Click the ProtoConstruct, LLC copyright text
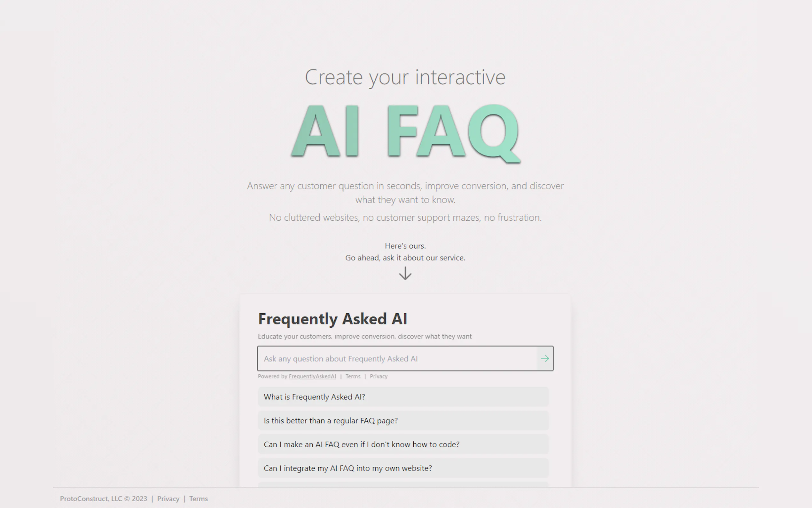 [x=103, y=499]
